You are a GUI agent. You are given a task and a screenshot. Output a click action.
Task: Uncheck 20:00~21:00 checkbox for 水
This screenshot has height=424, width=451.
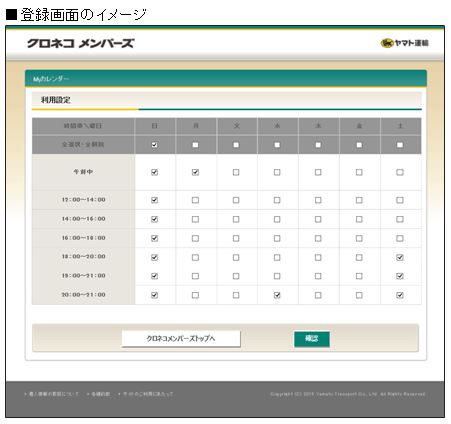click(277, 295)
